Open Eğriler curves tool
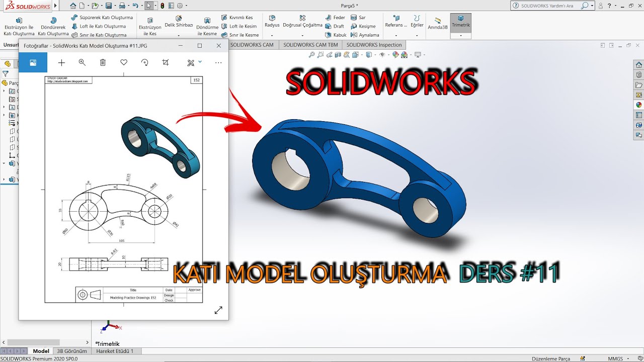Screen dimensions: 644x362 tap(417, 22)
